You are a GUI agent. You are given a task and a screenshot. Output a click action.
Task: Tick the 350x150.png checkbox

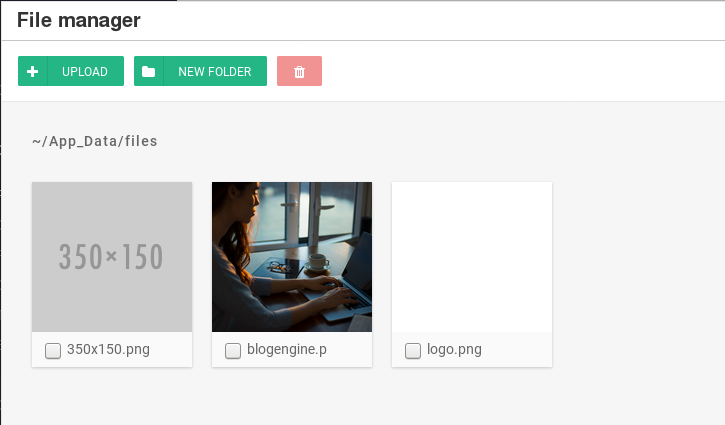pos(53,351)
